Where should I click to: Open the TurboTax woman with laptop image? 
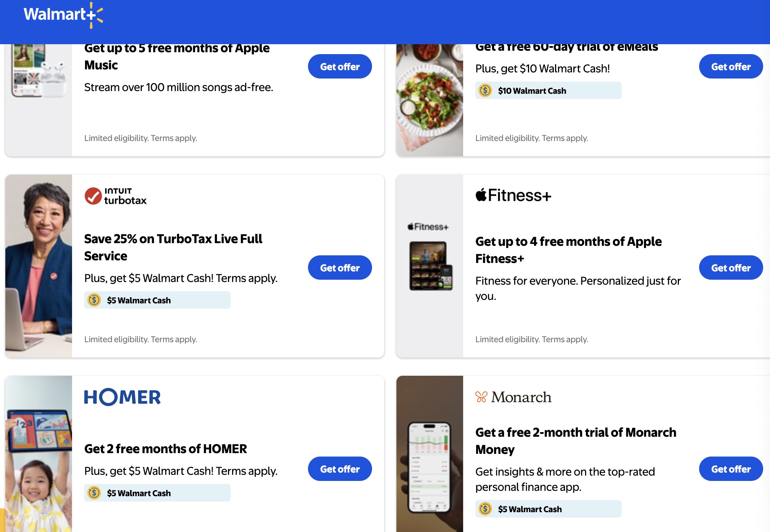[x=38, y=266]
